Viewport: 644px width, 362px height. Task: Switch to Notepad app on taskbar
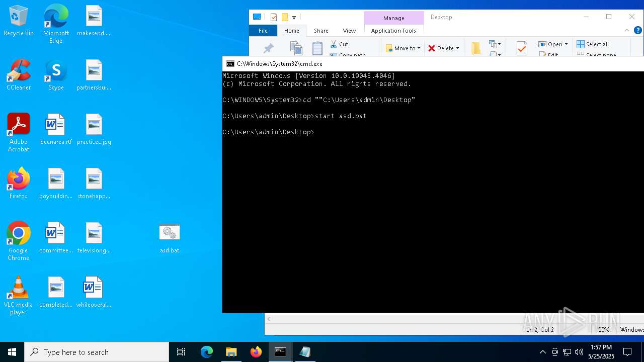[x=305, y=352]
